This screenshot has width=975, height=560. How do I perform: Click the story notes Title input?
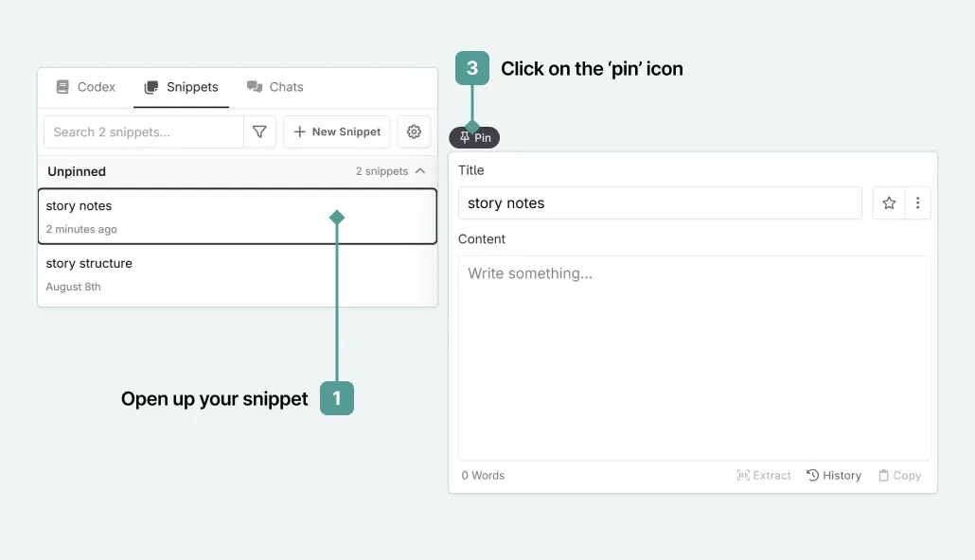[660, 202]
